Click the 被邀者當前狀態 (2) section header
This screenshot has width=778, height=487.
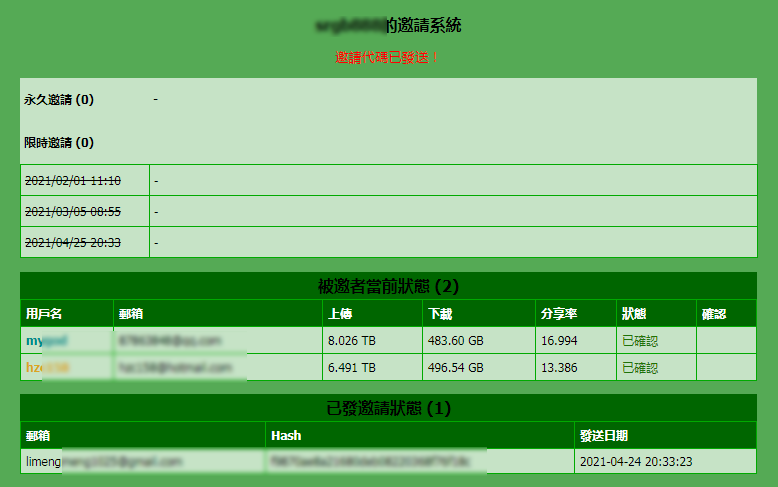[389, 286]
